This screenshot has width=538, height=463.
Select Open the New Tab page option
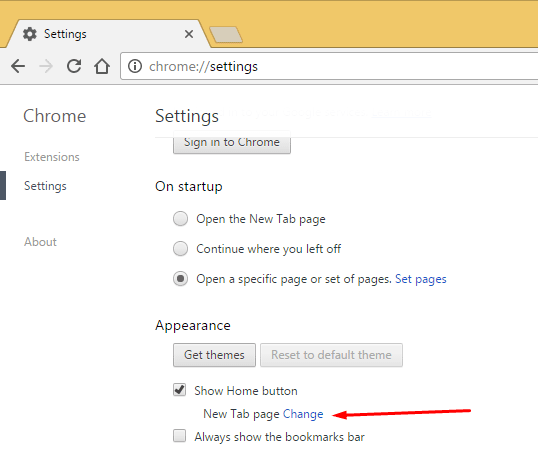pos(180,219)
